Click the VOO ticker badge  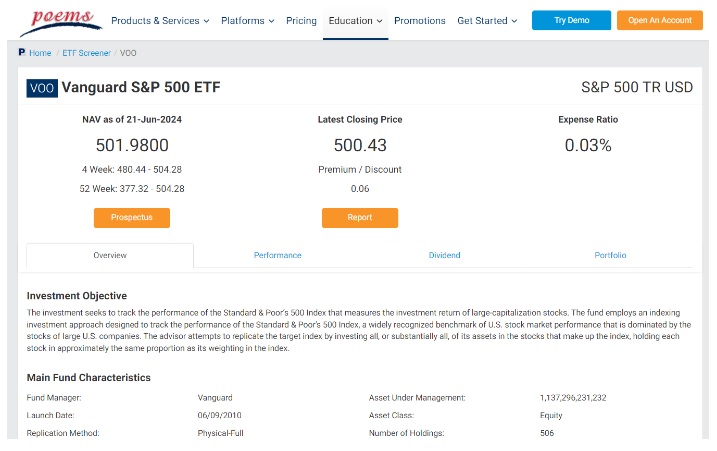[42, 88]
